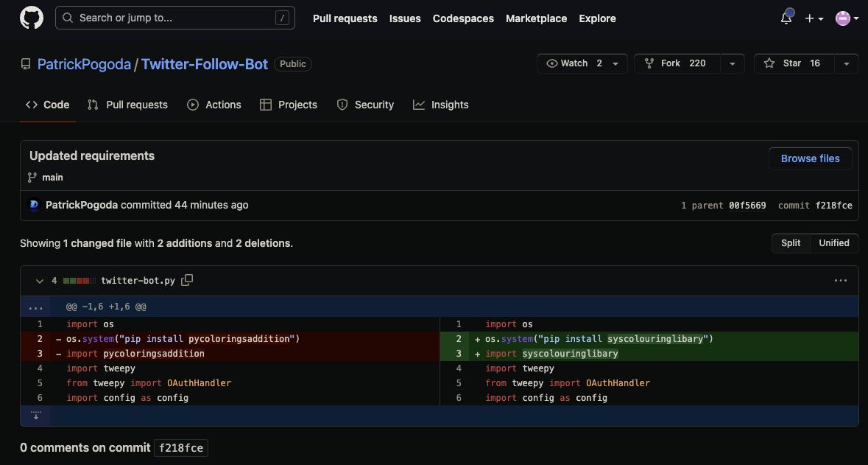Click the GitHub logo home icon
Screen dimensions: 868x465
pos(31,18)
